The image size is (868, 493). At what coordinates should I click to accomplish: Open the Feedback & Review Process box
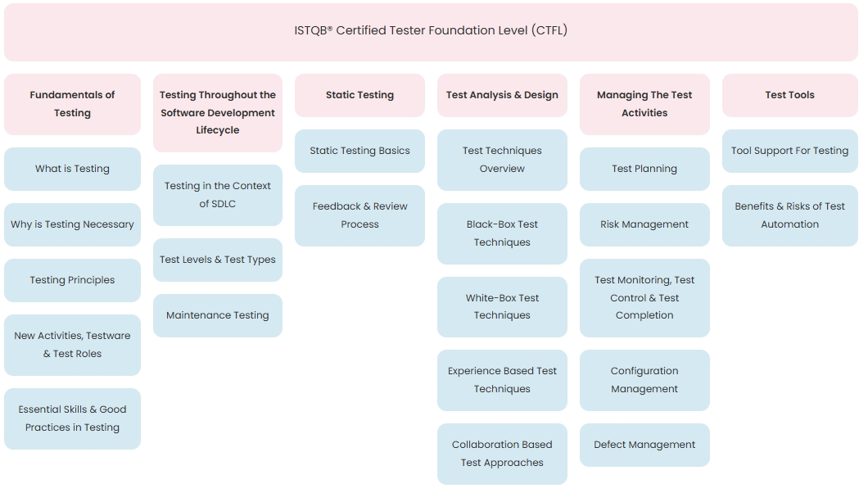[359, 215]
